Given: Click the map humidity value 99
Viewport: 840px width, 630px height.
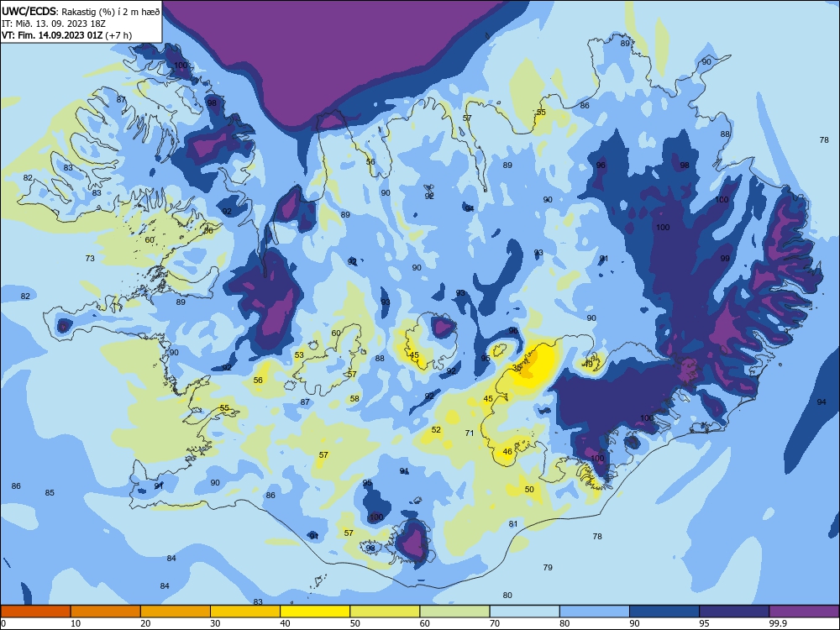Looking at the screenshot, I should (x=725, y=258).
